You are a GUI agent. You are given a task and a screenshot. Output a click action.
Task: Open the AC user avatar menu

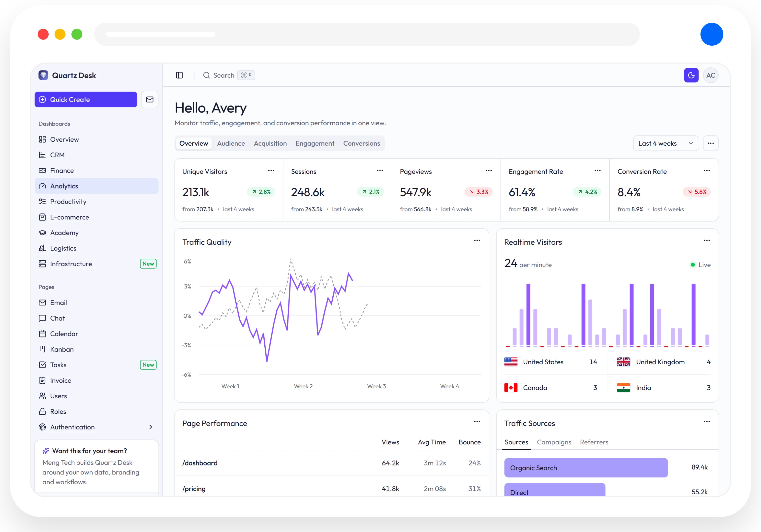click(711, 75)
